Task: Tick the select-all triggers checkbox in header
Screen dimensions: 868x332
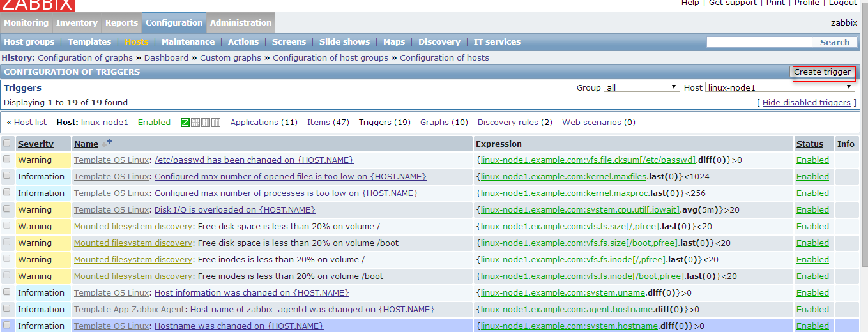Action: pyautogui.click(x=6, y=143)
